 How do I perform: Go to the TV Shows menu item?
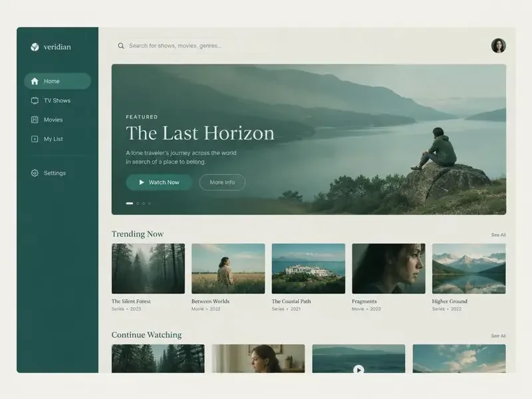pos(58,101)
